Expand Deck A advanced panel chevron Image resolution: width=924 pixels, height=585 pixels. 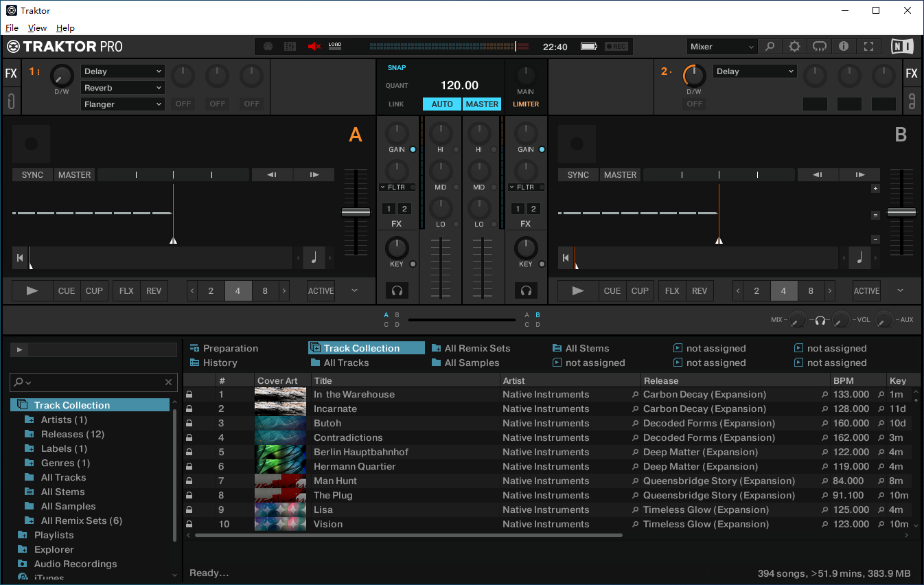(x=354, y=291)
